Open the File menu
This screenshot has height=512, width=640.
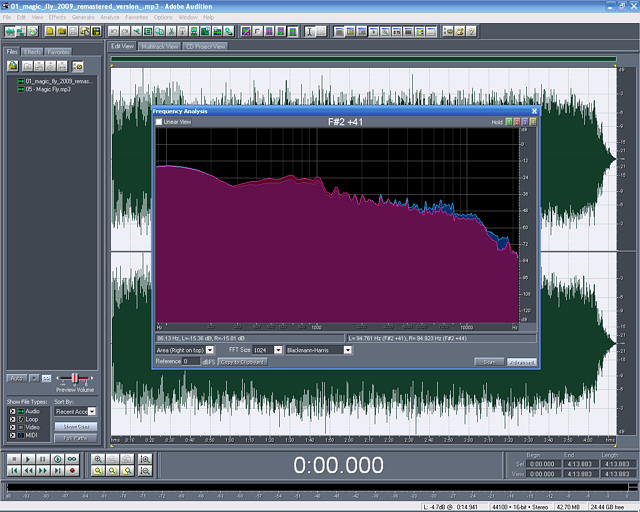pyautogui.click(x=7, y=17)
